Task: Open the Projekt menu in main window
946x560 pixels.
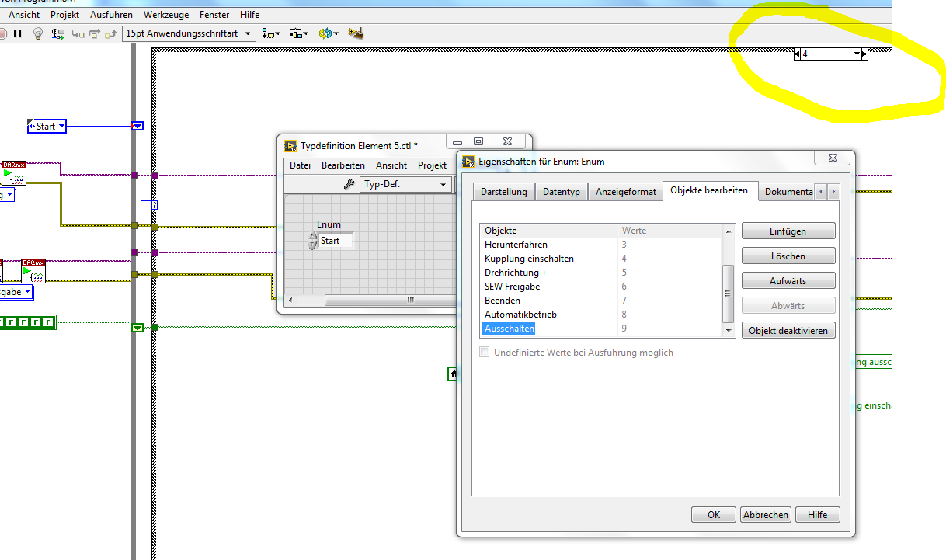Action: [65, 15]
